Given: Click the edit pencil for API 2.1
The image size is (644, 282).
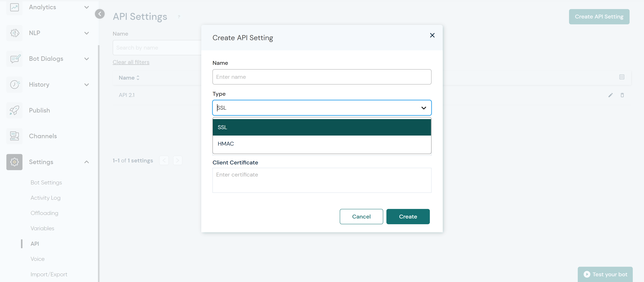Looking at the screenshot, I should pos(610,95).
